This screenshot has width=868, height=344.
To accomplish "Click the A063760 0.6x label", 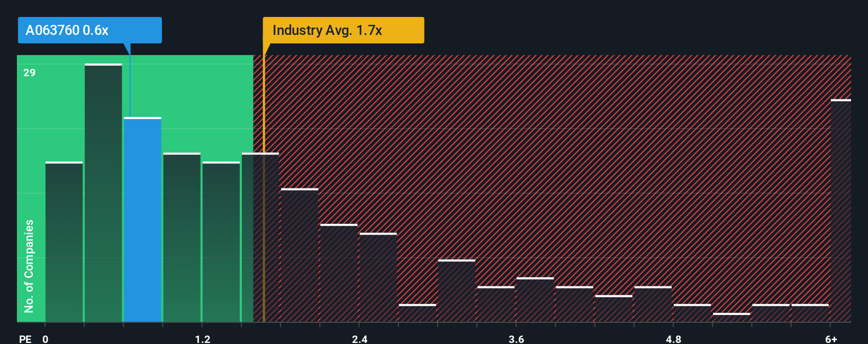I will point(90,30).
